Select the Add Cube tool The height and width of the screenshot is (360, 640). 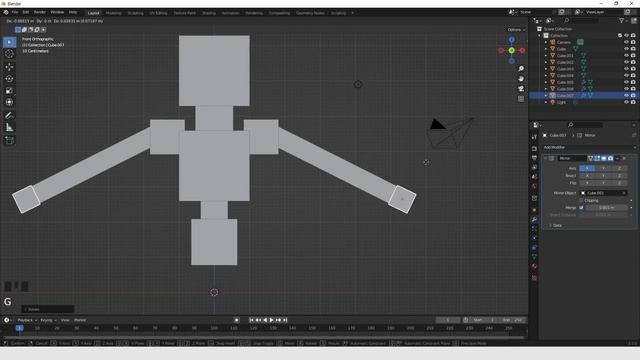point(9,141)
